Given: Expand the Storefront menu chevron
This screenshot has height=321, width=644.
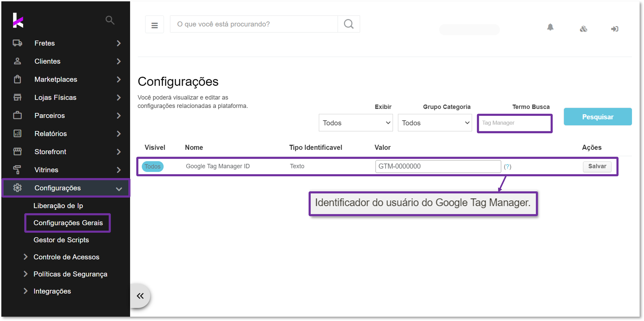Looking at the screenshot, I should click(119, 152).
